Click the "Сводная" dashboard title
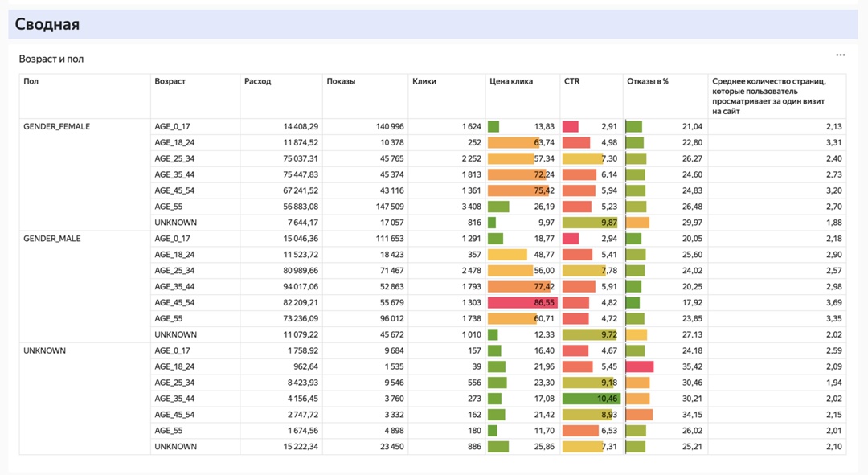Viewport: 868px width, 475px height. (x=47, y=24)
